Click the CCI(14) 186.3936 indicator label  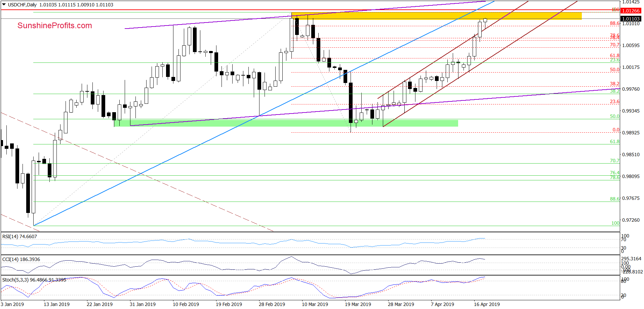21,259
